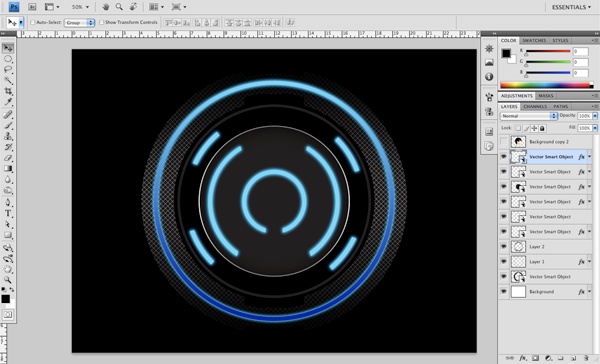Click the add layer mask icon

[x=535, y=358]
